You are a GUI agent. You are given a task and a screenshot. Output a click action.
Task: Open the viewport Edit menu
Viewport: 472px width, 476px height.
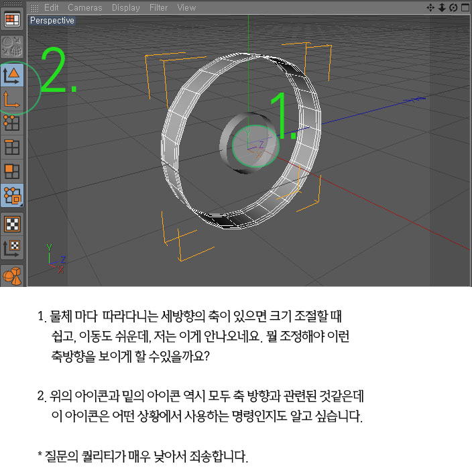(52, 7)
